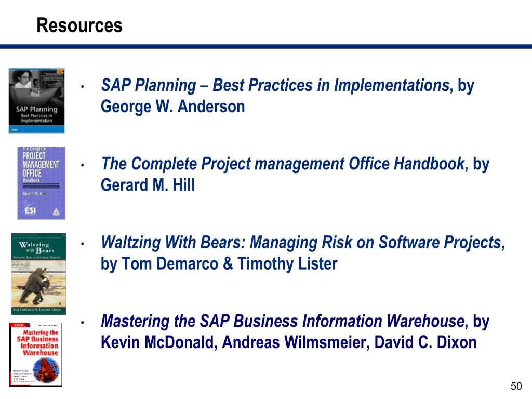Select the SAP Planning – Best Practices title text
This screenshot has width=532, height=399.
(x=275, y=85)
